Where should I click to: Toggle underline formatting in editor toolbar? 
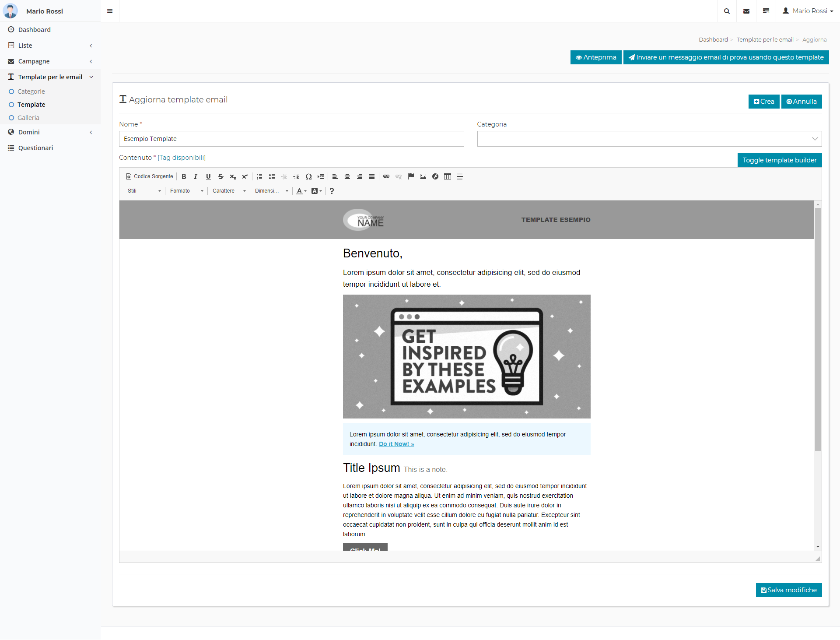(x=208, y=176)
